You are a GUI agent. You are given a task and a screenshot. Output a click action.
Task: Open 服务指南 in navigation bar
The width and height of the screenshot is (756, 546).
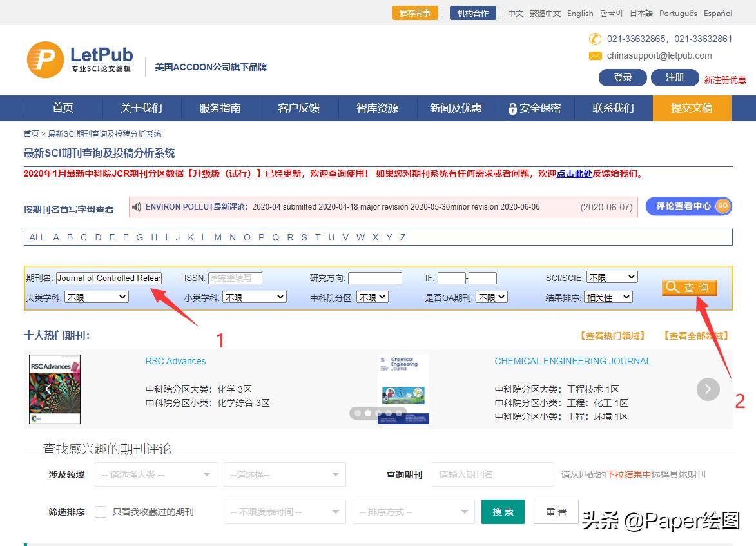[x=220, y=108]
